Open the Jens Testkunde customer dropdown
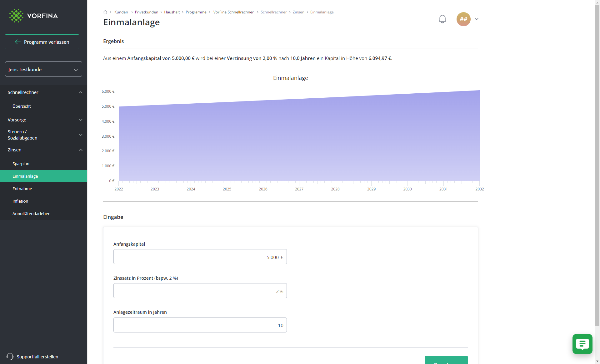Screen dimensions: 600x364 43,69
